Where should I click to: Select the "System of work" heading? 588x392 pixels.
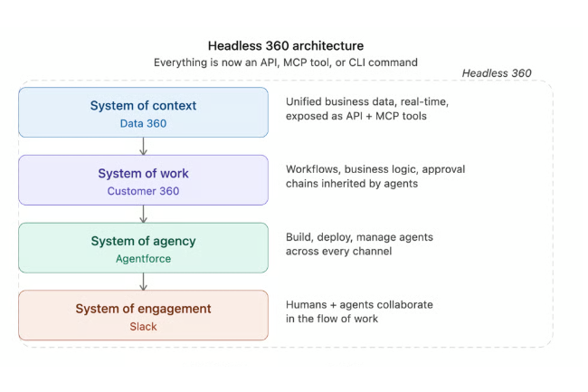click(143, 174)
